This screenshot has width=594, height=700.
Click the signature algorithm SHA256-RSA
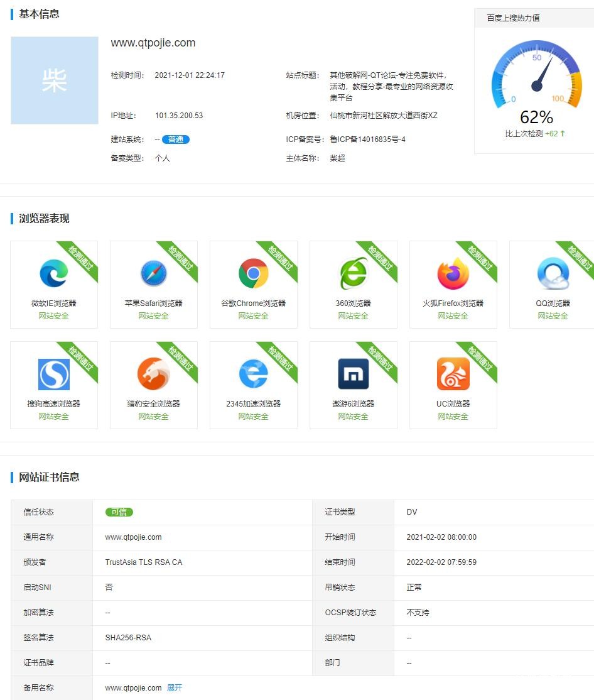[x=128, y=638]
